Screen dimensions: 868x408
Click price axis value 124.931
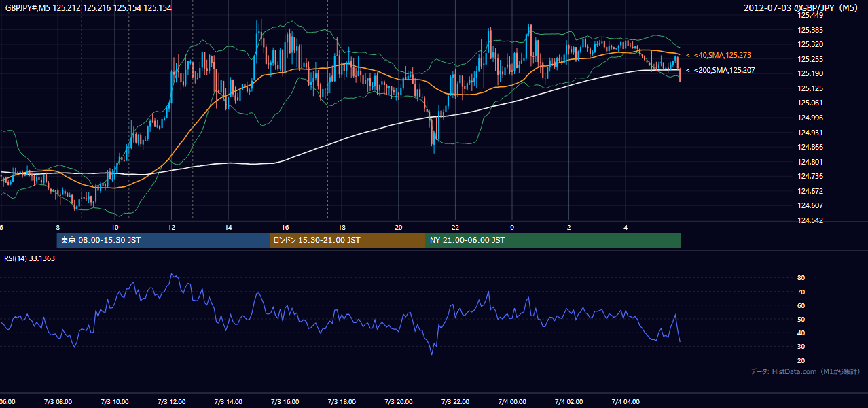(x=810, y=133)
